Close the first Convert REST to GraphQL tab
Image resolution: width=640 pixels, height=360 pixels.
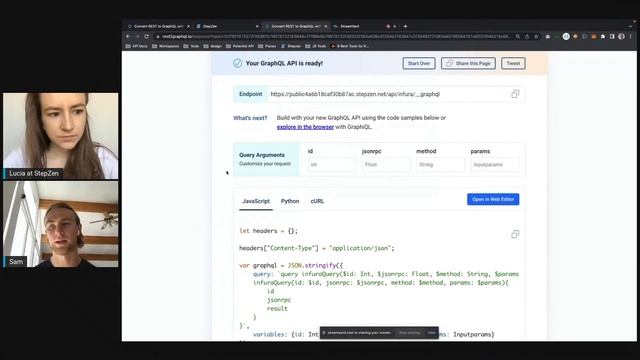[188, 26]
